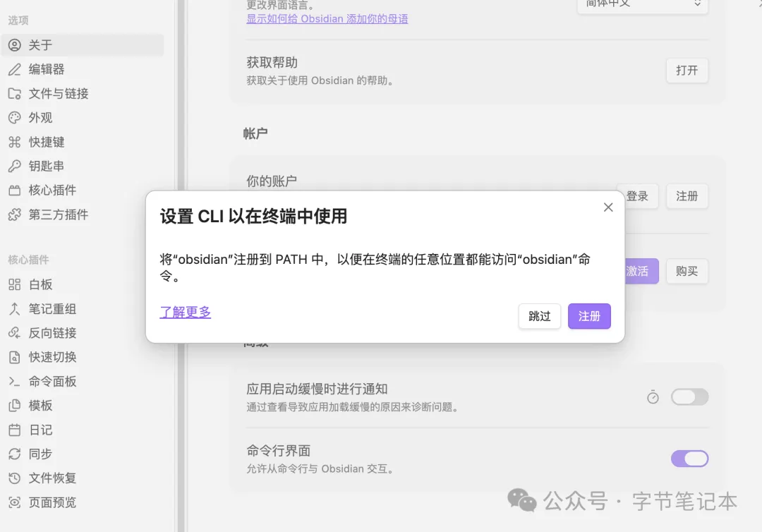
Task: Click the 白板 canvas grid icon
Action: pyautogui.click(x=15, y=285)
